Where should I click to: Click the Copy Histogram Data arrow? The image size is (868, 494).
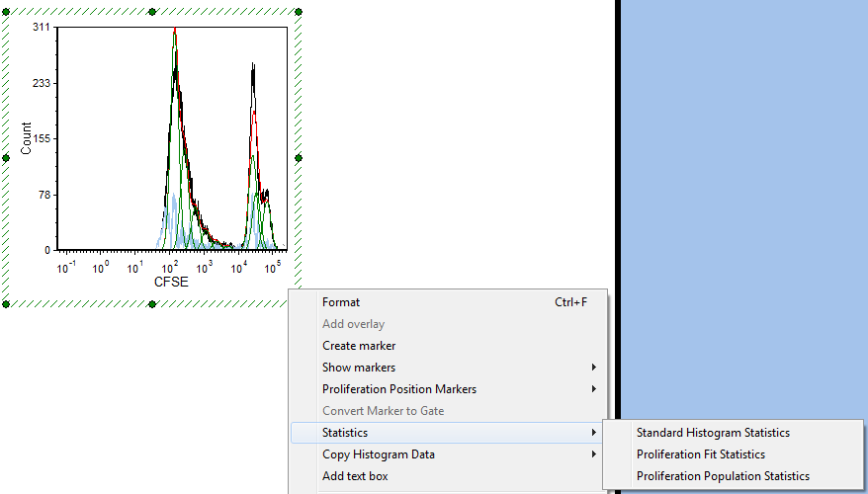[593, 454]
